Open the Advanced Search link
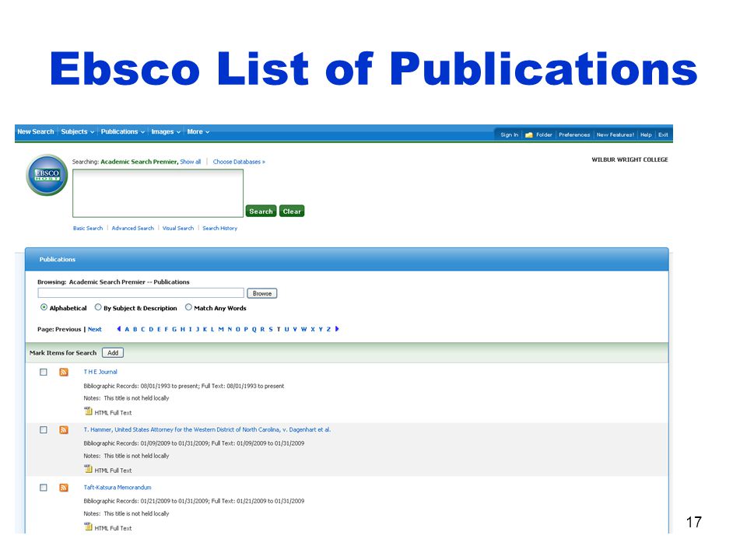The image size is (747, 560). (x=133, y=228)
